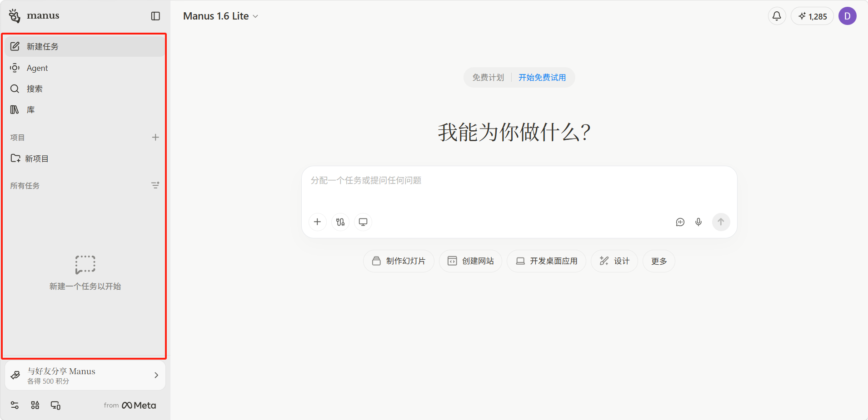Open the notifications bell
The height and width of the screenshot is (420, 868).
(777, 16)
